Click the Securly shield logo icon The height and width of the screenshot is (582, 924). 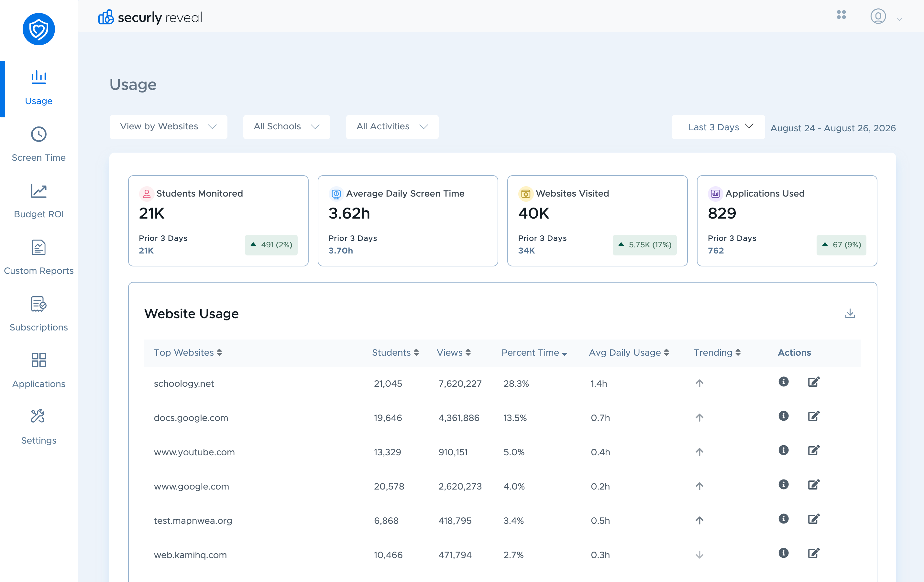(39, 29)
